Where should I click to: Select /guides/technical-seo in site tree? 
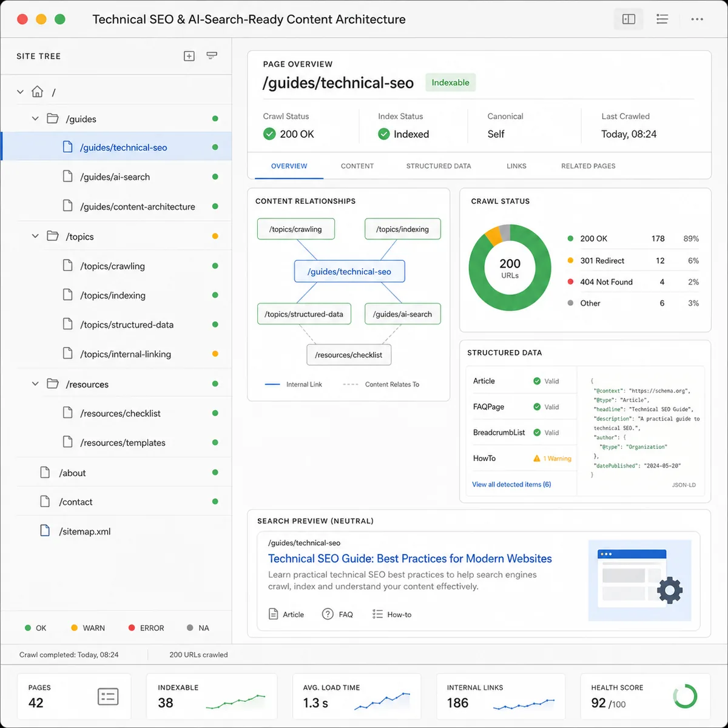(116, 147)
